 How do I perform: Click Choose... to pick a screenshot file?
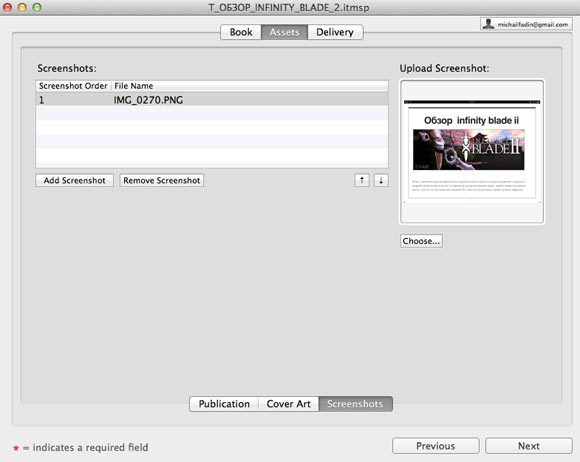point(421,241)
